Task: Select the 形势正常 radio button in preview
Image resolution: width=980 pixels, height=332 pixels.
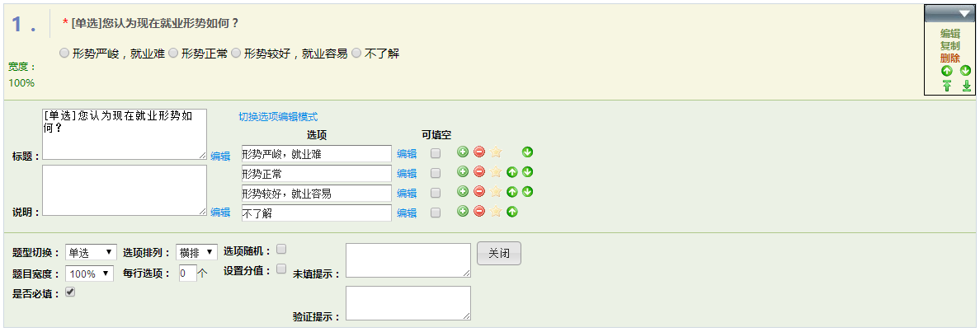Action: pos(173,54)
